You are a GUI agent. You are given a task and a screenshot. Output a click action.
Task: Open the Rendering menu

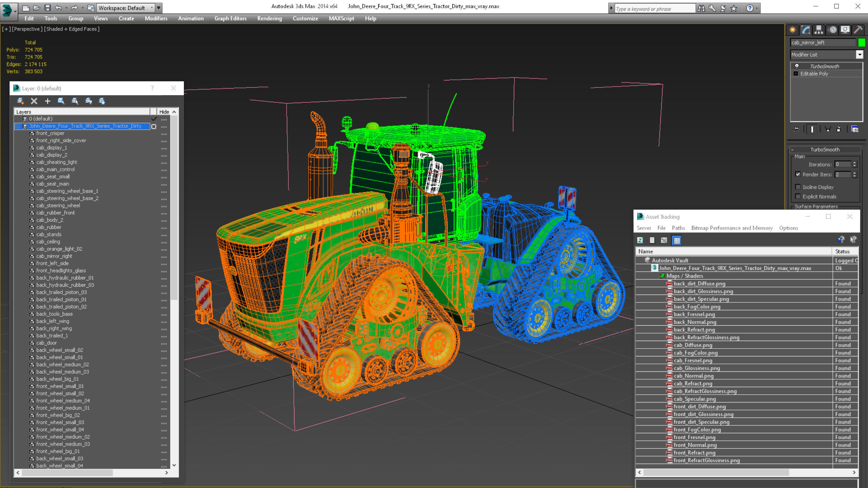(269, 18)
